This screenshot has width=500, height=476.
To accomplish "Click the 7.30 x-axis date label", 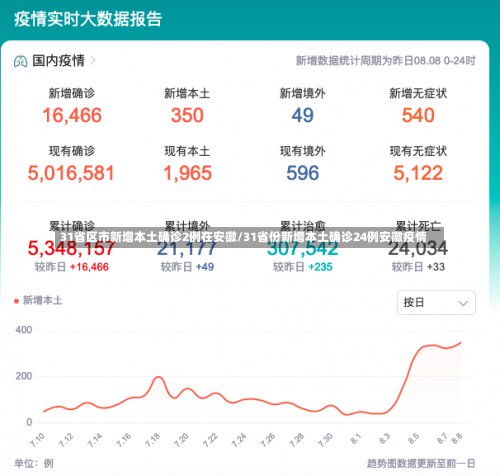I will [x=326, y=440].
